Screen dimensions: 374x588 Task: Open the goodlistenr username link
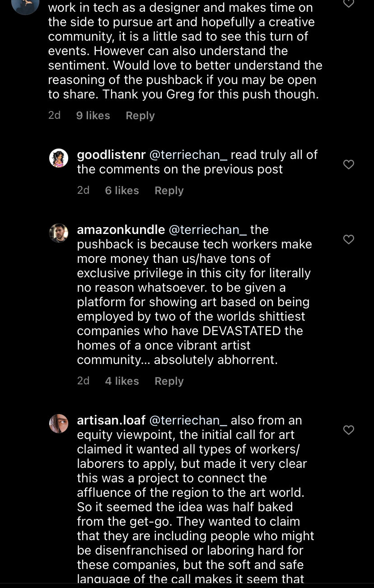[111, 155]
